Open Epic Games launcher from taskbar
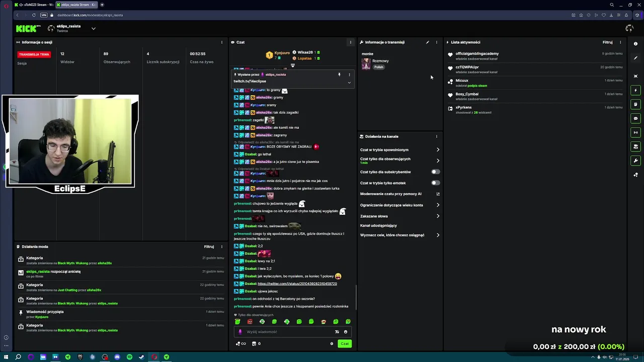Viewport: 644px width, 362px height. tap(80, 357)
